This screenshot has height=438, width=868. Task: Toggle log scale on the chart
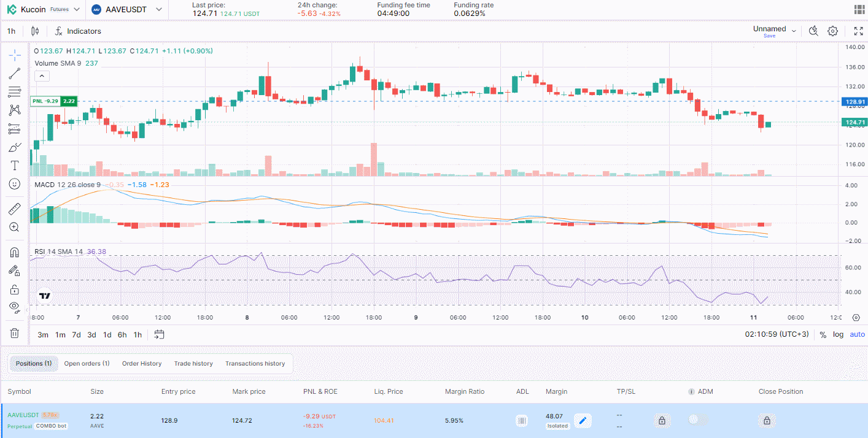838,334
